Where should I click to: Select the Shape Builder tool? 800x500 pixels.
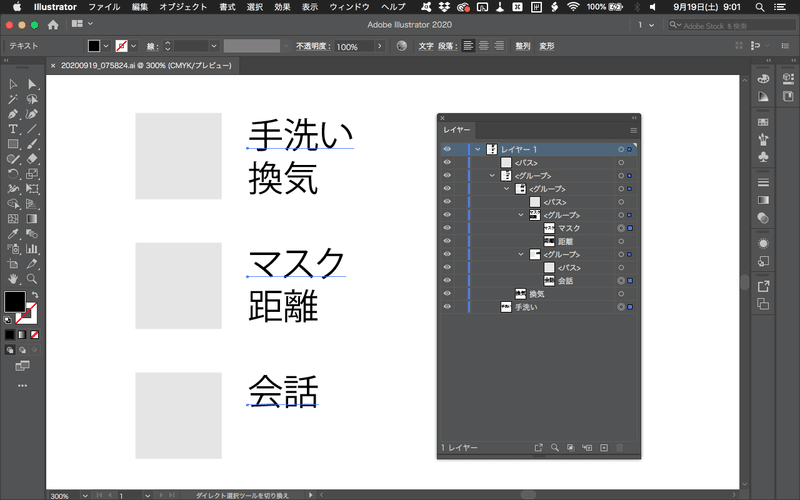[13, 204]
